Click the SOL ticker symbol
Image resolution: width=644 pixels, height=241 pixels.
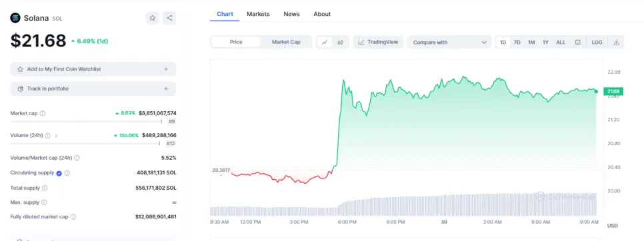point(57,19)
